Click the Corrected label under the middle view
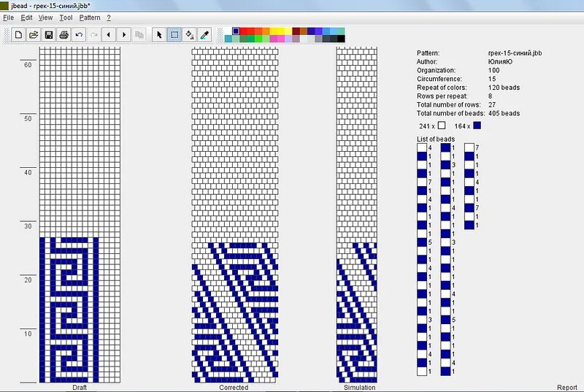The height and width of the screenshot is (392, 584). point(234,388)
